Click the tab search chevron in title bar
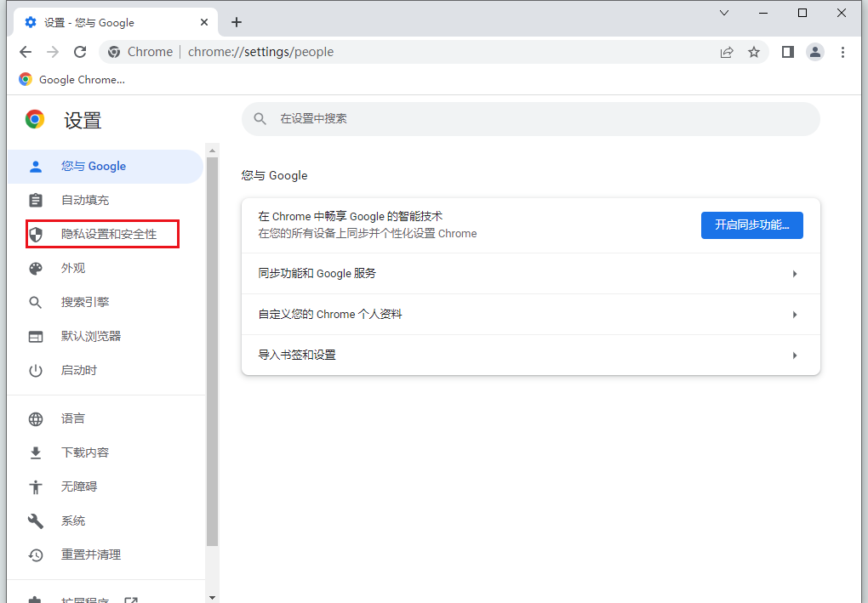 724,13
